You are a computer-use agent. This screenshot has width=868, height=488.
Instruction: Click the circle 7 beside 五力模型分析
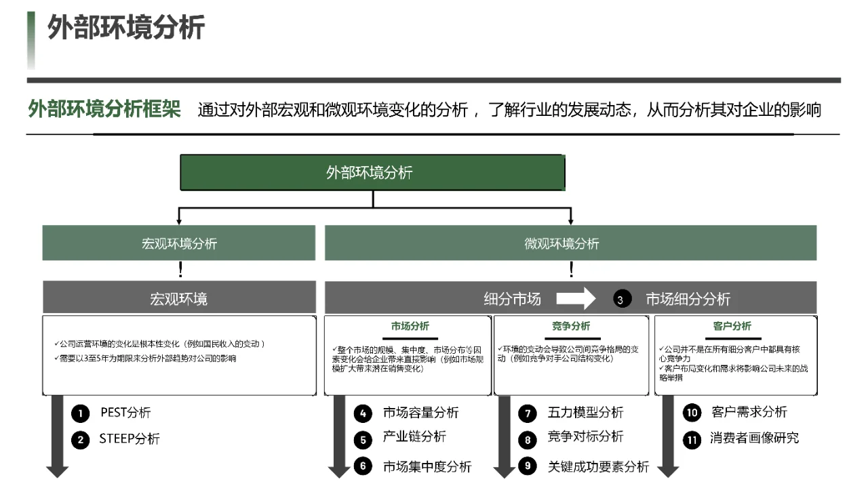point(528,413)
